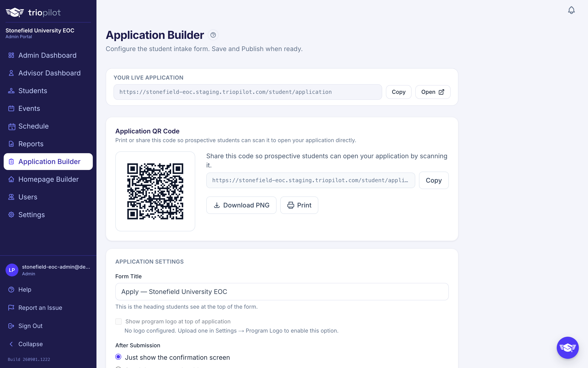Viewport: 588px width, 368px height.
Task: Click Report an Issue link text
Action: point(40,308)
